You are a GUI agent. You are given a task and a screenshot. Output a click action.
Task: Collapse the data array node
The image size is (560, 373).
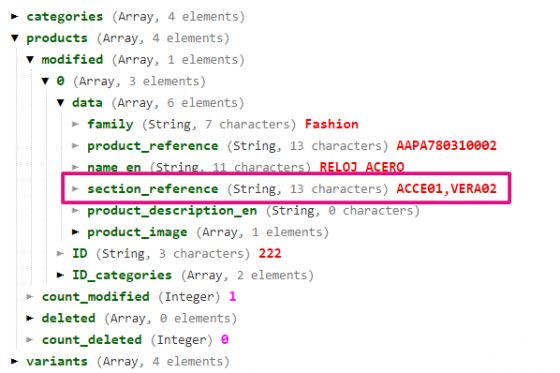60,103
